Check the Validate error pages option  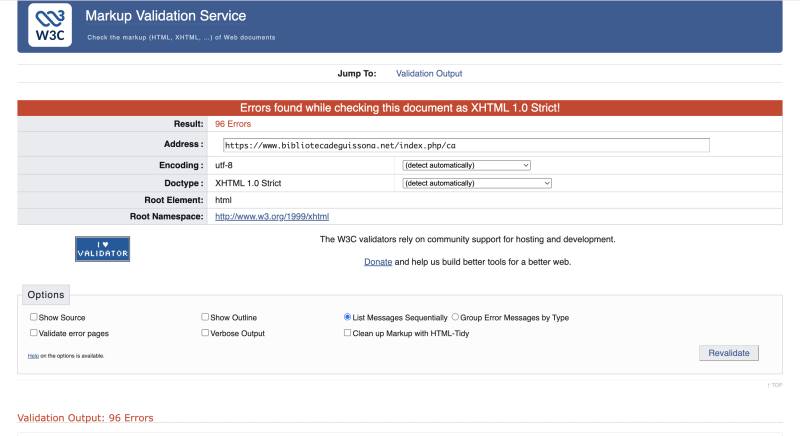click(34, 333)
